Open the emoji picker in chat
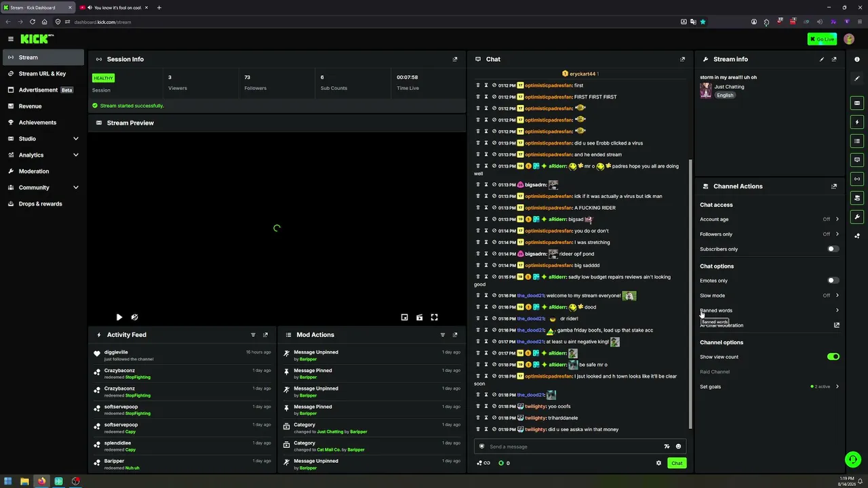This screenshot has height=488, width=868. click(x=678, y=447)
